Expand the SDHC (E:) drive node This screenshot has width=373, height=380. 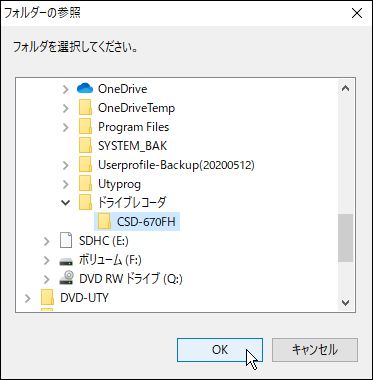click(47, 241)
